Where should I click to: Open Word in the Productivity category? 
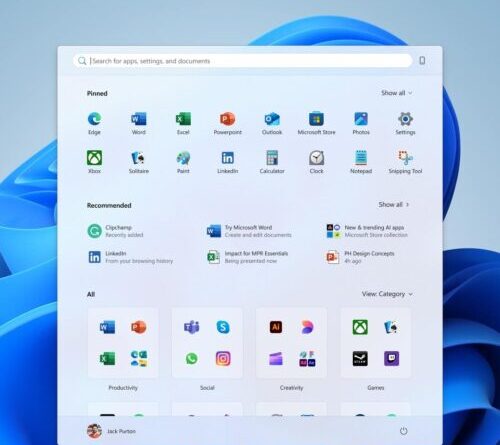click(x=107, y=327)
